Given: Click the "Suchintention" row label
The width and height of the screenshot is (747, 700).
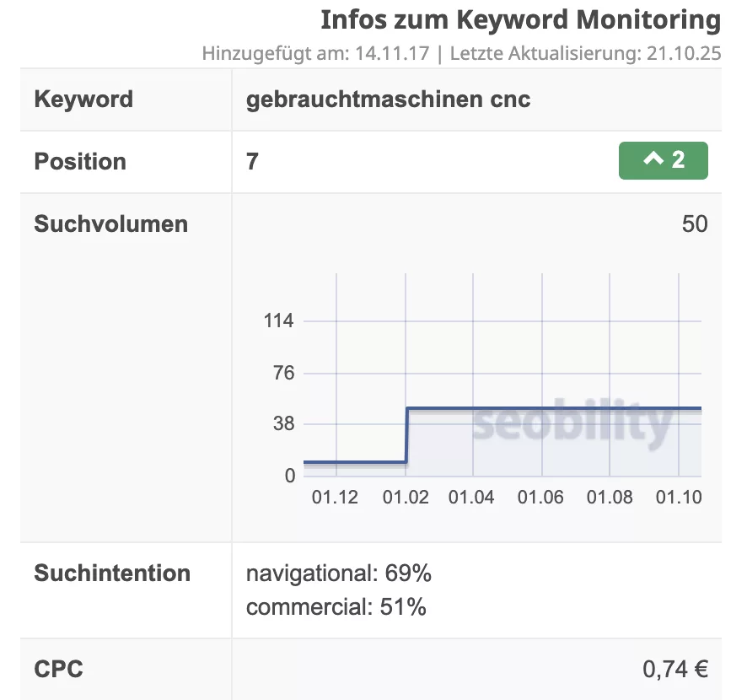Looking at the screenshot, I should (112, 573).
